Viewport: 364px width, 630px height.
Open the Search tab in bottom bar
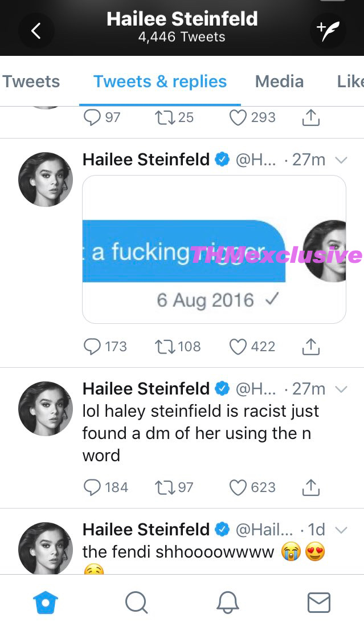tap(136, 602)
